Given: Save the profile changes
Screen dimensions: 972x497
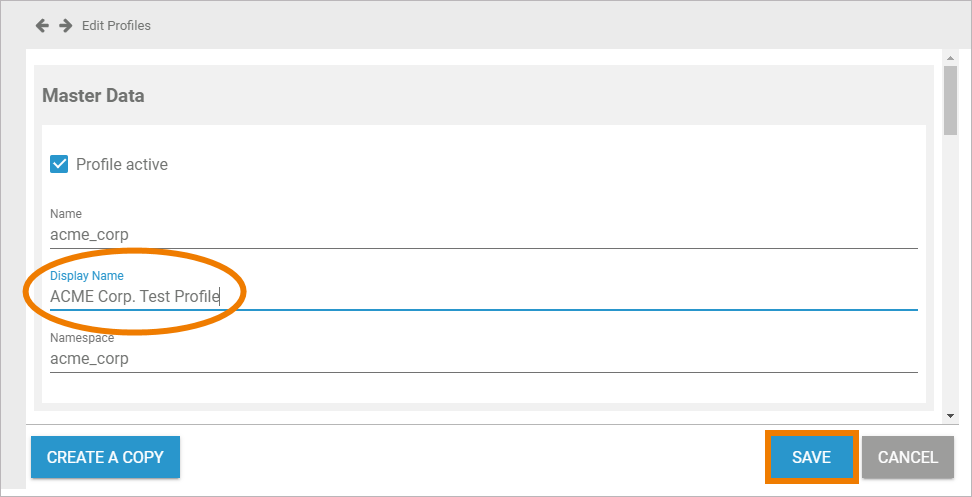Looking at the screenshot, I should tap(811, 457).
